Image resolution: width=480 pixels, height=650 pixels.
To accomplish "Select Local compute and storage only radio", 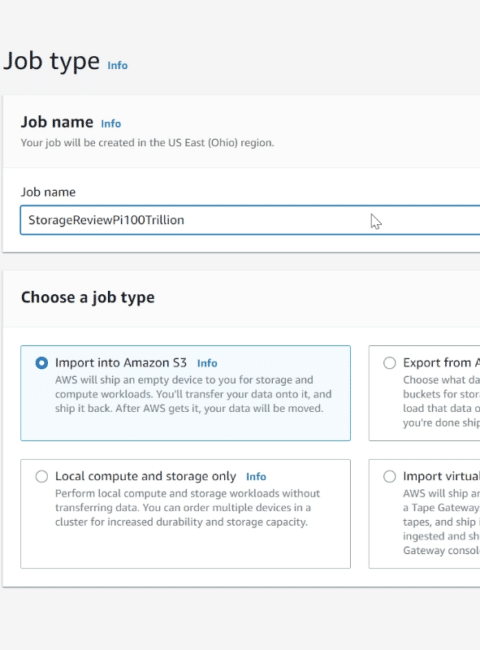I will click(x=41, y=476).
